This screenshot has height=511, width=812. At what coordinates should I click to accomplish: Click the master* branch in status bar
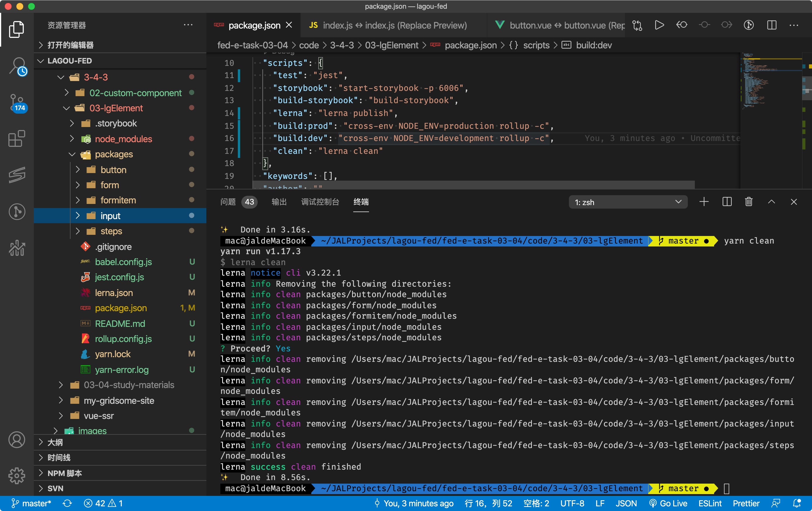pyautogui.click(x=32, y=503)
